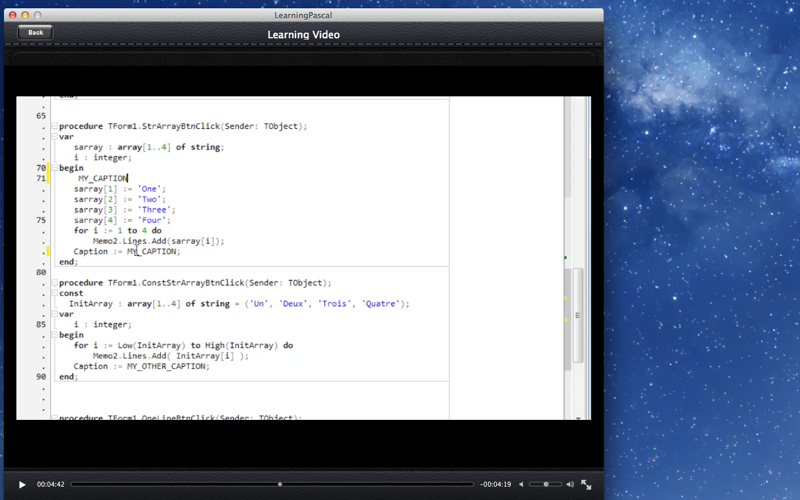Screen dimensions: 800x500
Task: Click the remaining time -00:04:19
Action: click(x=495, y=484)
